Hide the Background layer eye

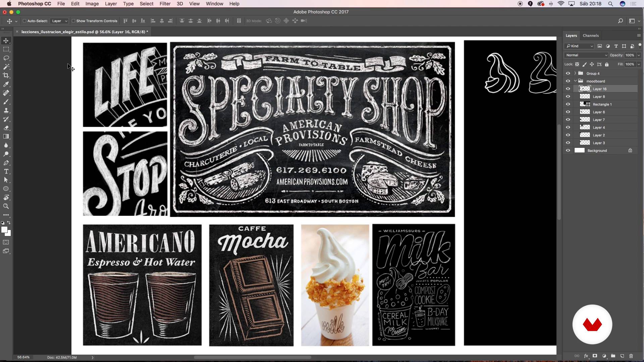(568, 150)
